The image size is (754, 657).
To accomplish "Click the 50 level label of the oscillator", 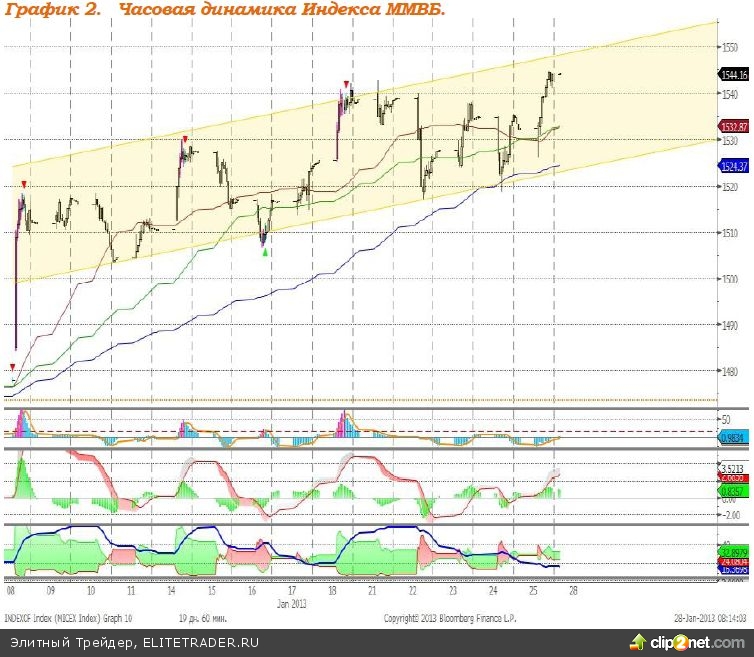I will 726,419.
